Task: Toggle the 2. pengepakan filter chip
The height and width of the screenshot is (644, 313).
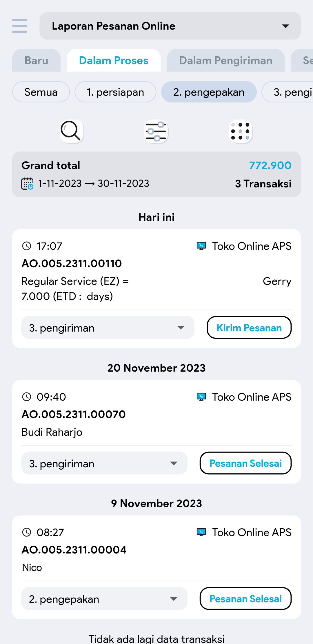Action: point(209,92)
